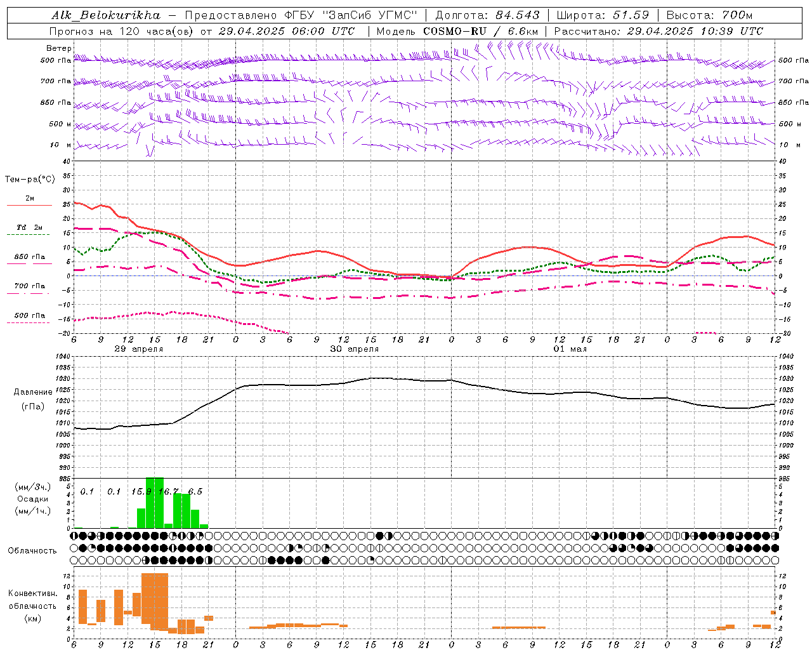Viewport: 812px width, 650px height.
Task: Click the Ветер panel label
Action: click(58, 48)
